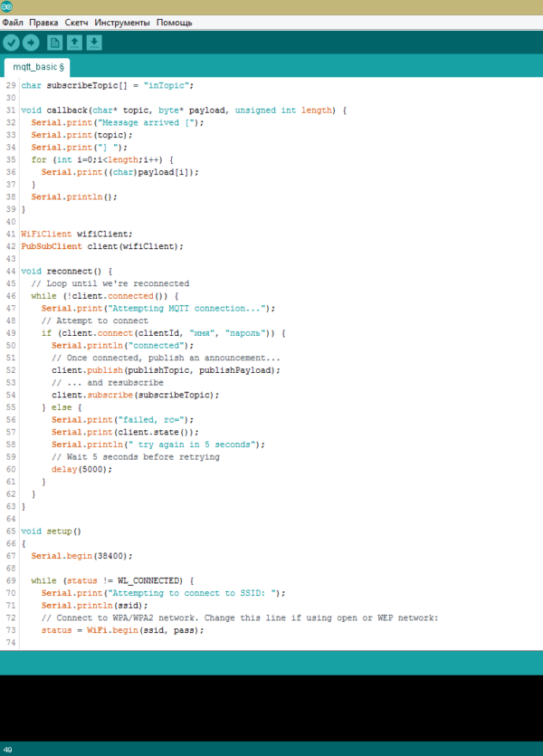Click 'Serial.print(topic);' on line 33
Image resolution: width=543 pixels, height=756 pixels.
[81, 135]
